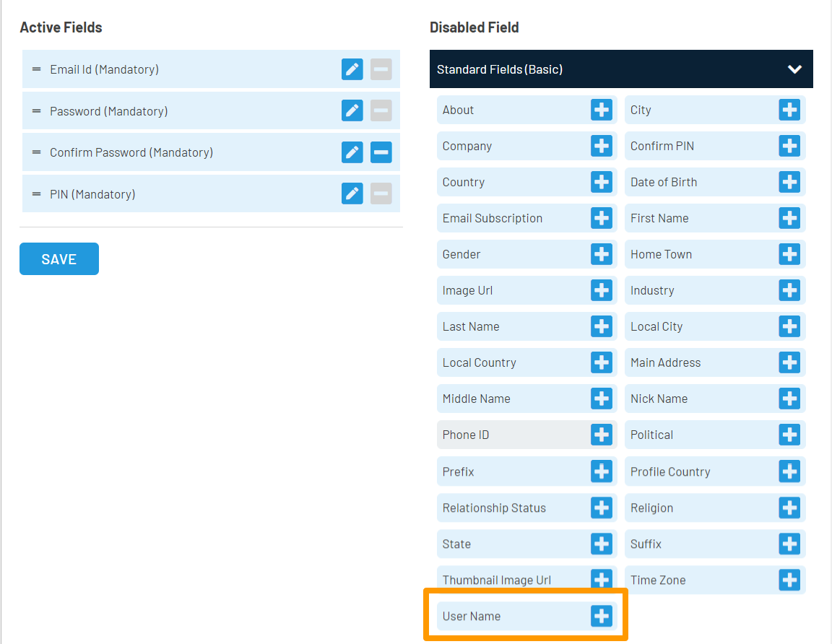Save the active fields configuration

[58, 258]
